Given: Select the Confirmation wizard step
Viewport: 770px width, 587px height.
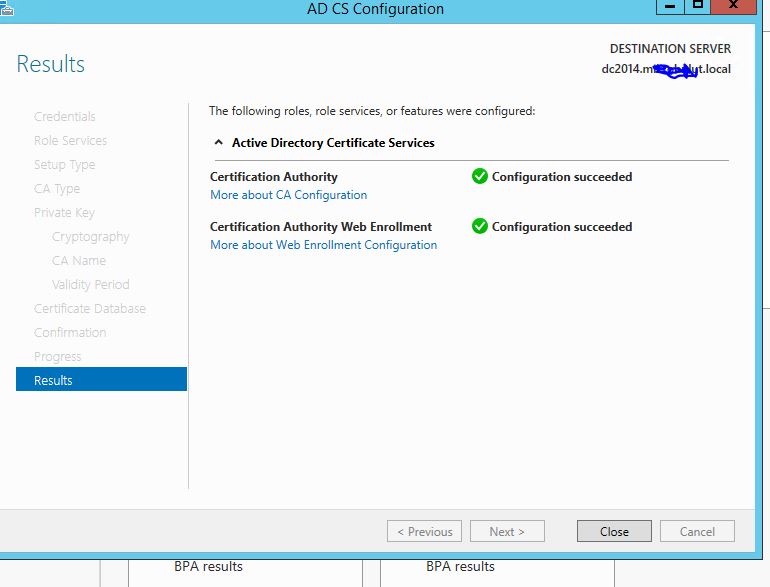Looking at the screenshot, I should pyautogui.click(x=70, y=333).
